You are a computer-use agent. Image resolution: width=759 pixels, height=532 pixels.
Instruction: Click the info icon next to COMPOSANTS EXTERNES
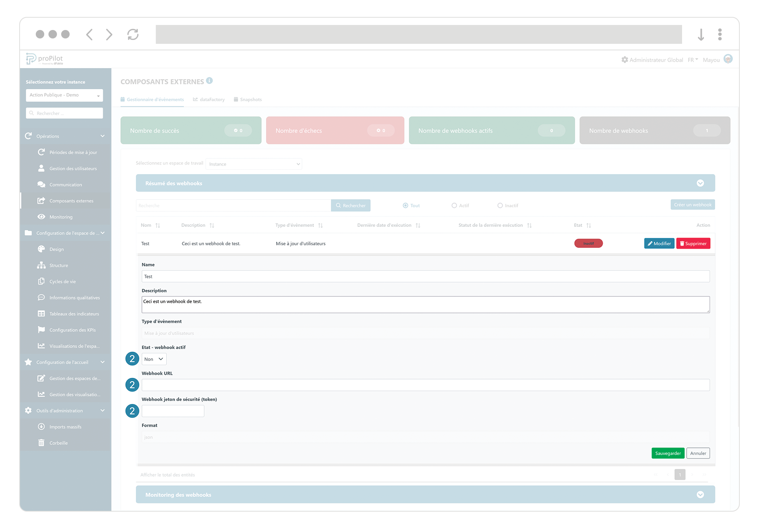[209, 80]
